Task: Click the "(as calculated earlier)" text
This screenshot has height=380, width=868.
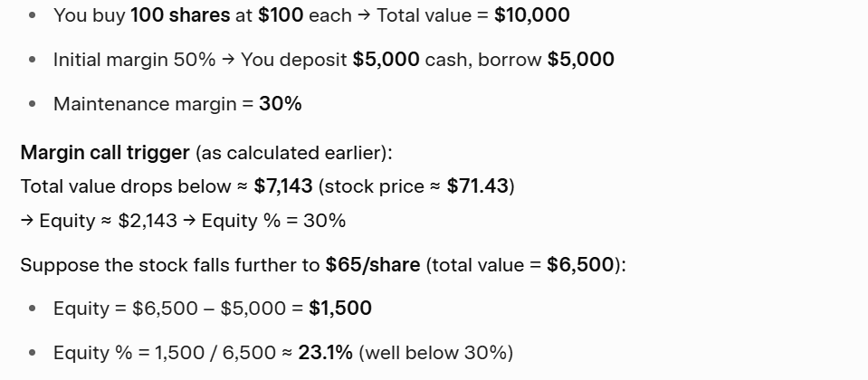Action: point(293,152)
